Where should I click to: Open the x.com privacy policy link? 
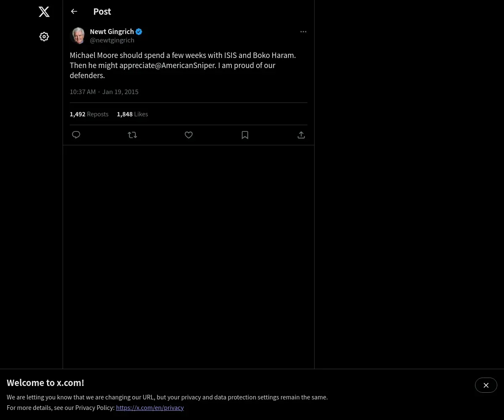(150, 407)
